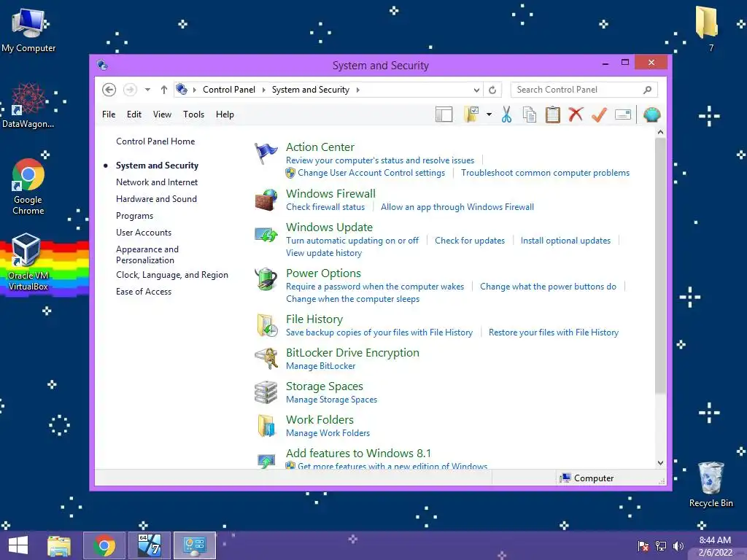
Task: Expand the breadcrumb arrow after Control Panel
Action: [x=263, y=90]
